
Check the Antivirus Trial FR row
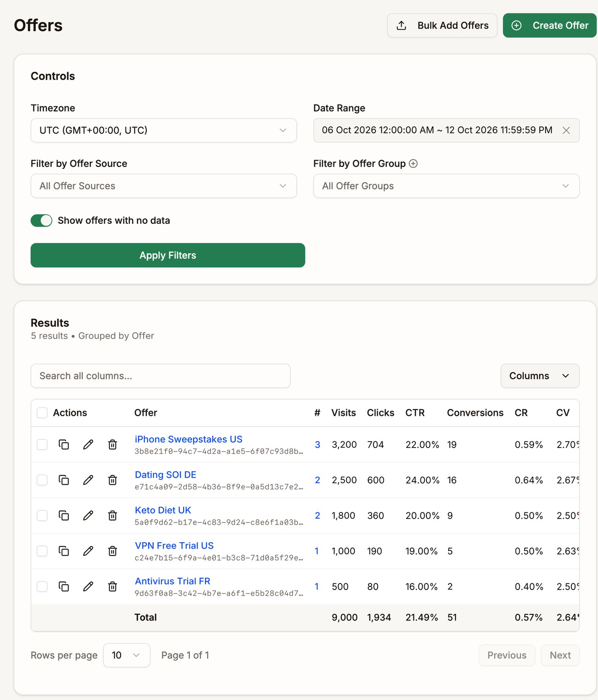click(42, 586)
